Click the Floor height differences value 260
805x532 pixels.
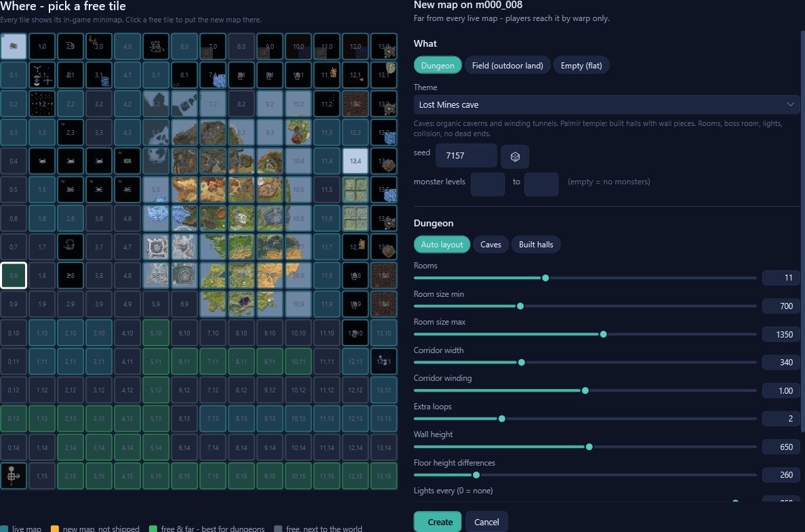(x=781, y=475)
